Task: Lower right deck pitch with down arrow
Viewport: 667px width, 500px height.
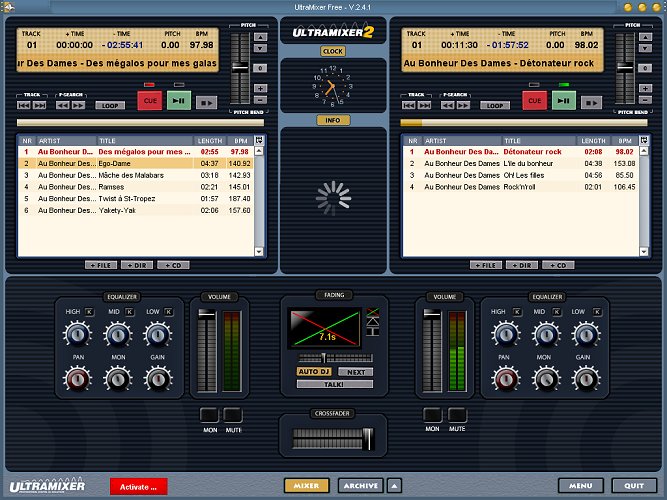Action: tap(645, 49)
